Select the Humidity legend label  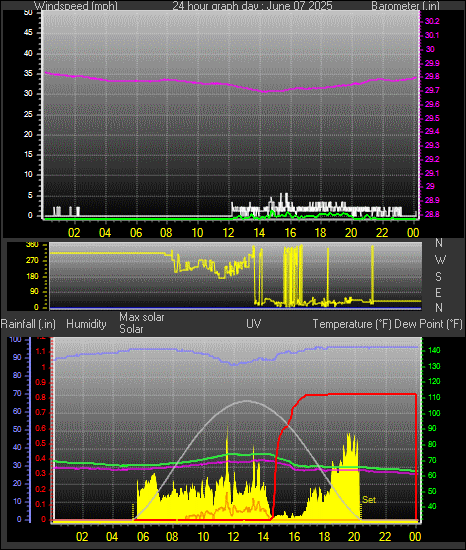tap(86, 324)
